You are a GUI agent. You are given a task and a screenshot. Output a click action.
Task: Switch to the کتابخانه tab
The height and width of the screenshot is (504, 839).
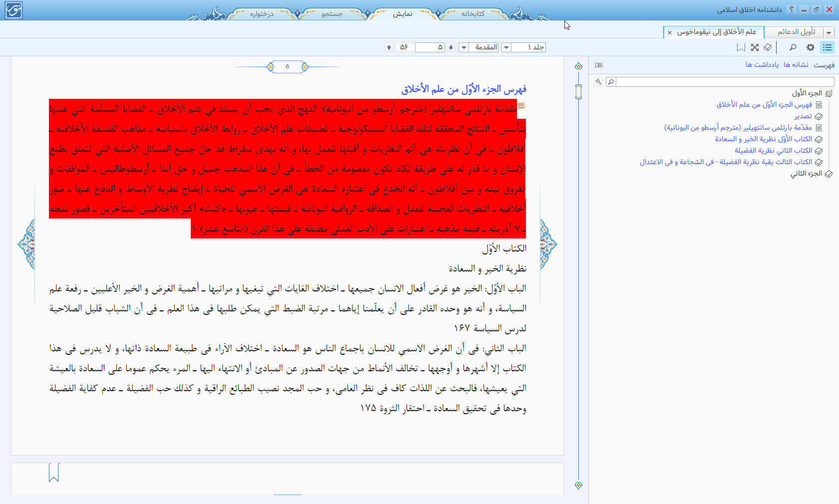(x=472, y=13)
